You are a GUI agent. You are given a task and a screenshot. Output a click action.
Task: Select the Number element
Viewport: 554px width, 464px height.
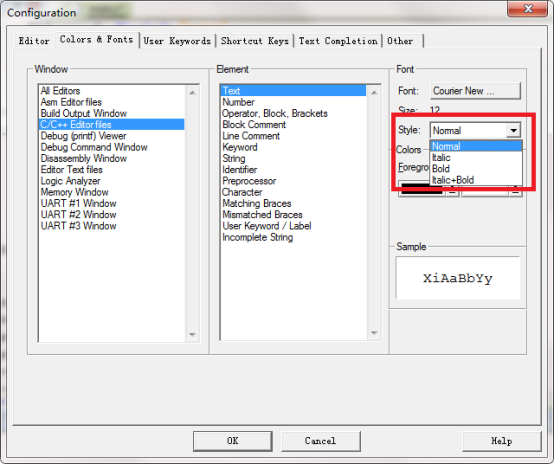(x=294, y=102)
